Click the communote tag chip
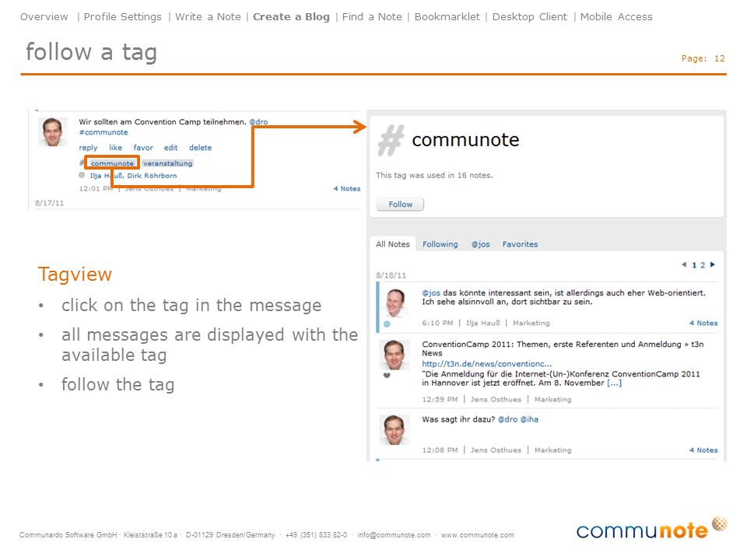The image size is (747, 560). 112,163
